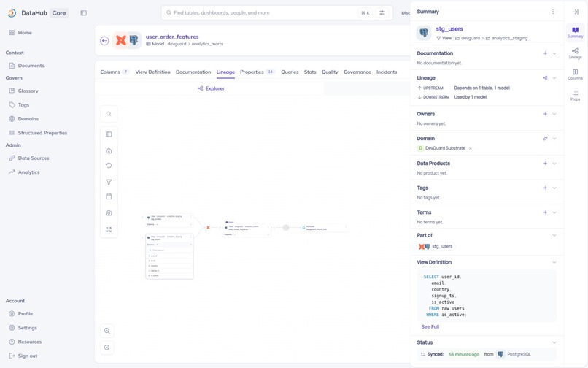
Task: Click the lineage home icon tool
Action: (109, 150)
